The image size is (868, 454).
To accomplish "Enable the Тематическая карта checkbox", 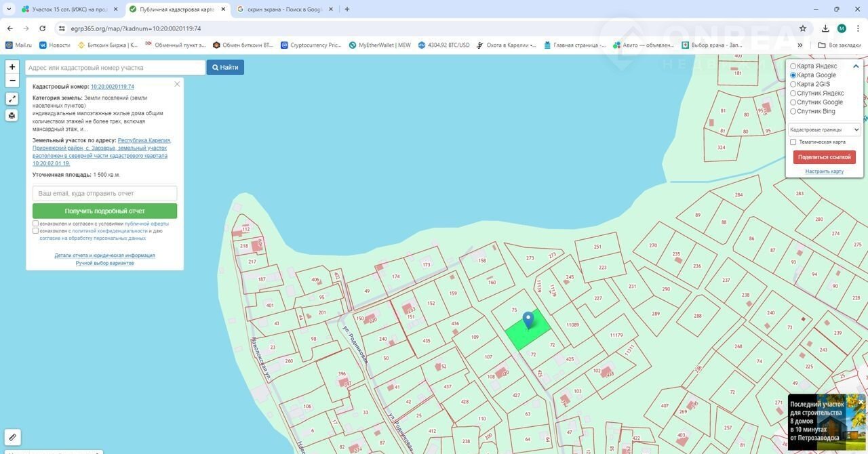I will pos(793,142).
